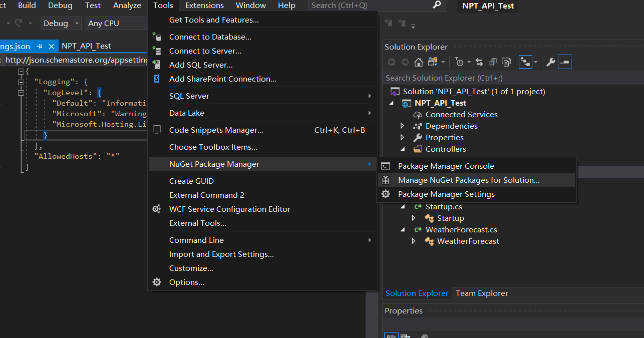
Task: Click the Sync with Active Document icon
Action: 479,62
